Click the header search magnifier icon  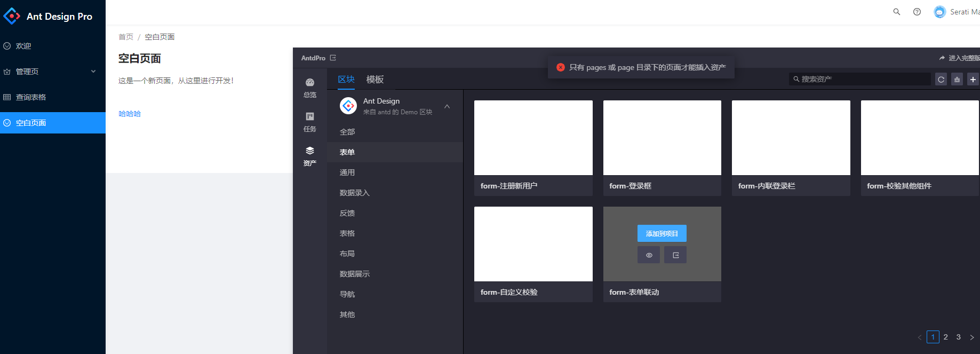[897, 12]
